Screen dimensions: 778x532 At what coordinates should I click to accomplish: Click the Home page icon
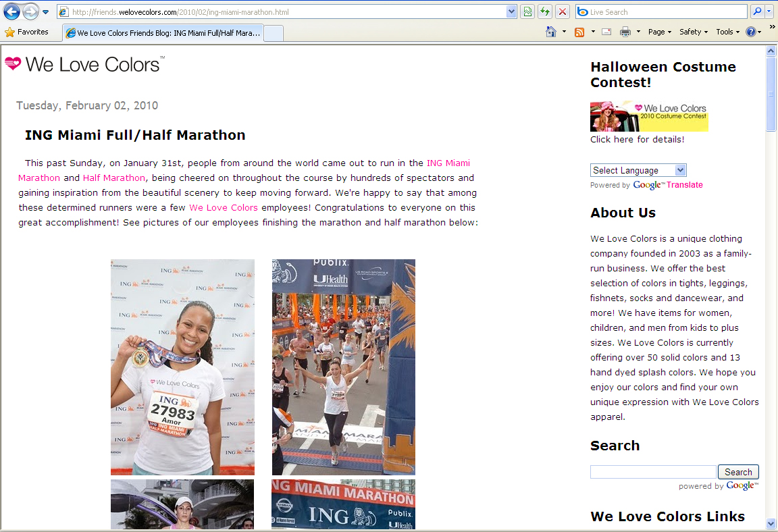[x=551, y=32]
